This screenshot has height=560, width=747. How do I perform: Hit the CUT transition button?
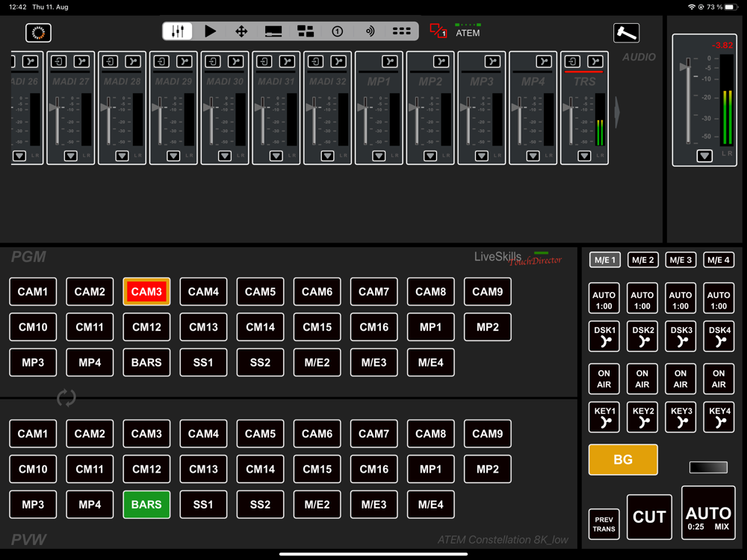click(649, 517)
